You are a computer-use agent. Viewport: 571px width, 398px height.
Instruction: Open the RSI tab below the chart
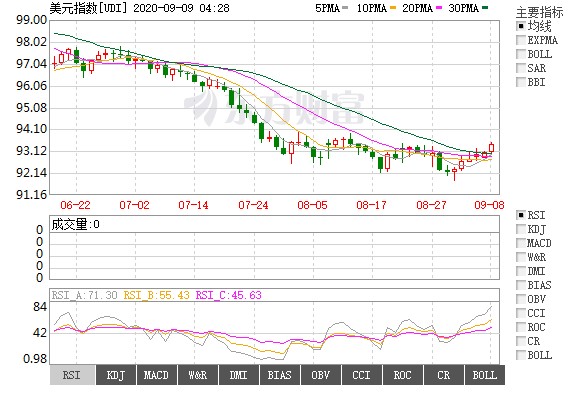click(x=72, y=375)
